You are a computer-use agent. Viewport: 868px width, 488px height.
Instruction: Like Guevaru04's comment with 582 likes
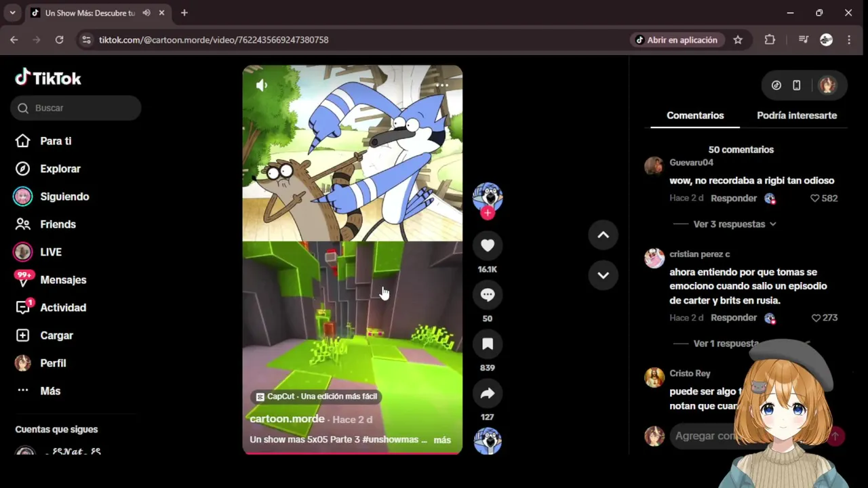(x=815, y=199)
